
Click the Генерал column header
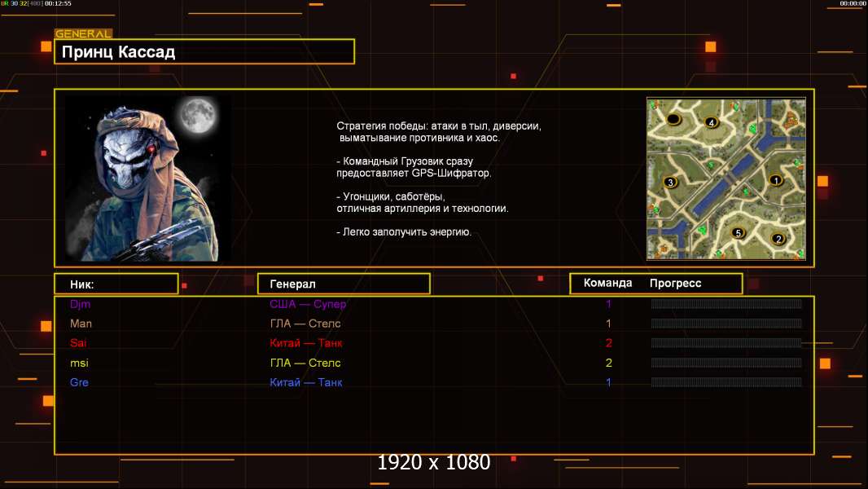click(344, 284)
